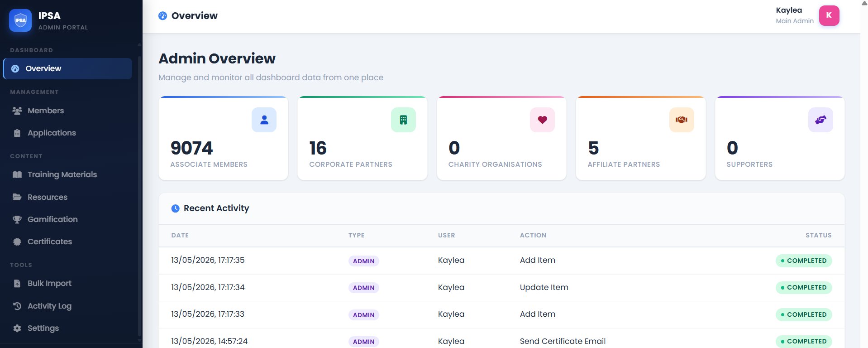Click the Charity Organisations heart icon
This screenshot has height=348, width=868.
click(x=542, y=120)
